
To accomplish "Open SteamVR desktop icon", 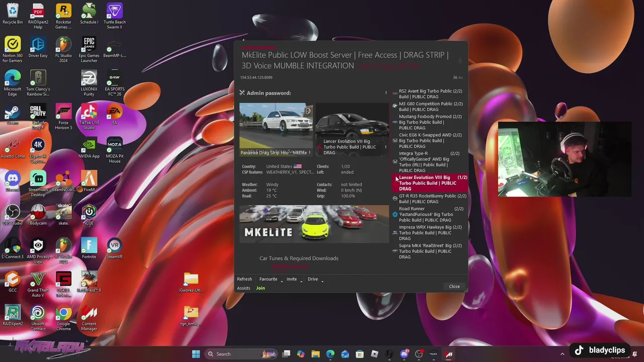I will pyautogui.click(x=114, y=249).
